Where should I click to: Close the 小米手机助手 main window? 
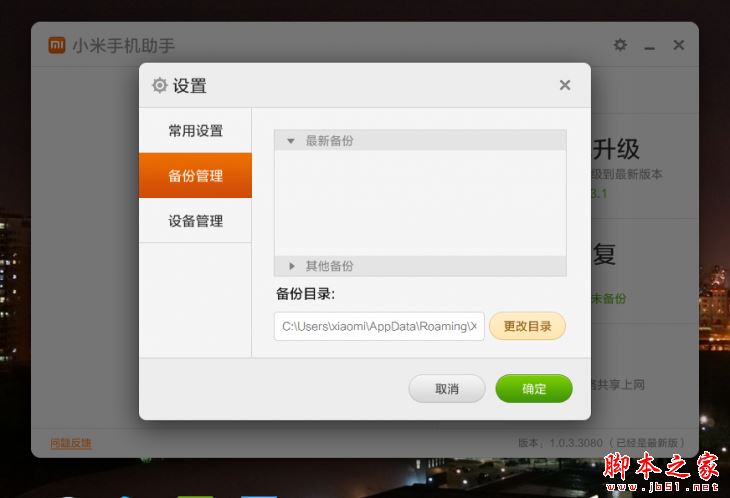679,45
